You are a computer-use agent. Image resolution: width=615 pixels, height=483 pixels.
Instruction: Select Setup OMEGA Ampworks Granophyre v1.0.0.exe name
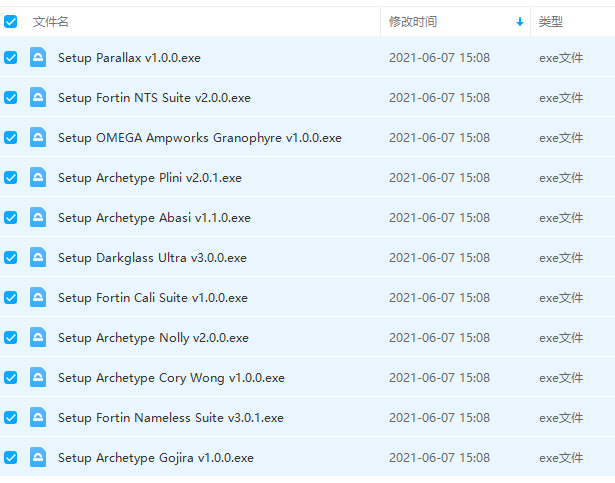pos(200,138)
